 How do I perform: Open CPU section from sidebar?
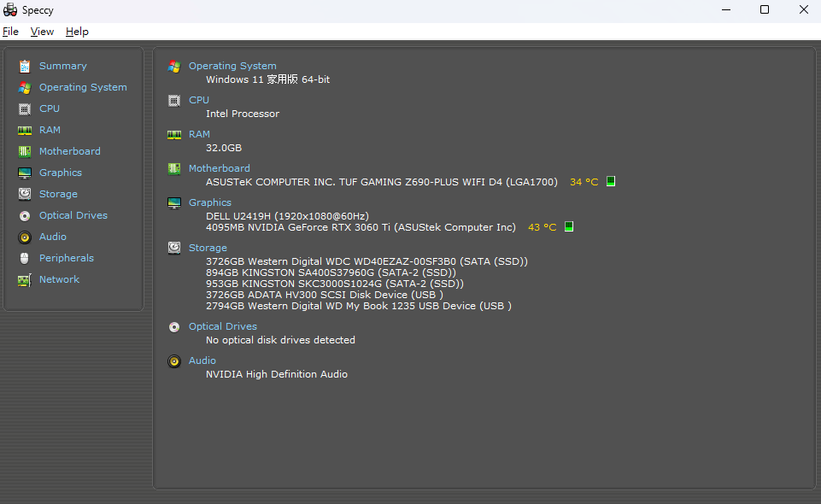(x=50, y=108)
